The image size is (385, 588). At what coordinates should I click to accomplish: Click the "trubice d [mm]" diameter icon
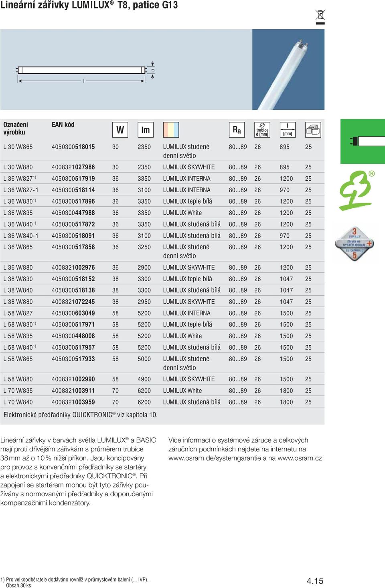pyautogui.click(x=262, y=130)
